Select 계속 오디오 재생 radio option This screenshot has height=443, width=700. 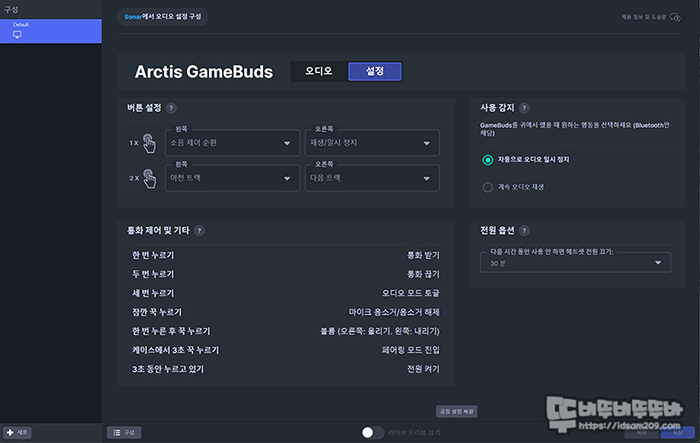[x=488, y=187]
